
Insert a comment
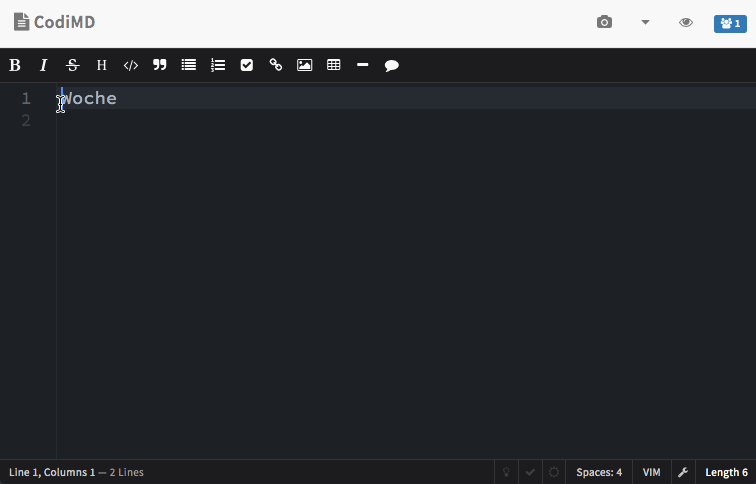(x=392, y=65)
